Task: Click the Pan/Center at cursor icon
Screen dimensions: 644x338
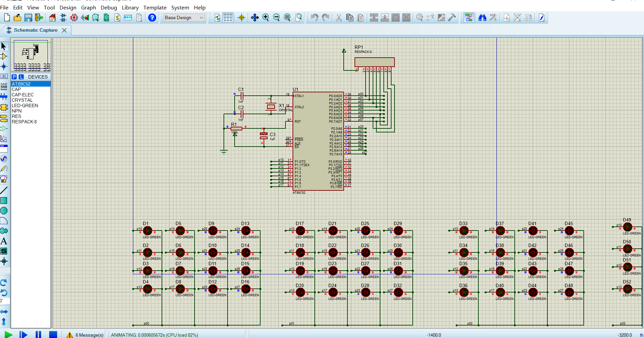Action: click(x=255, y=18)
